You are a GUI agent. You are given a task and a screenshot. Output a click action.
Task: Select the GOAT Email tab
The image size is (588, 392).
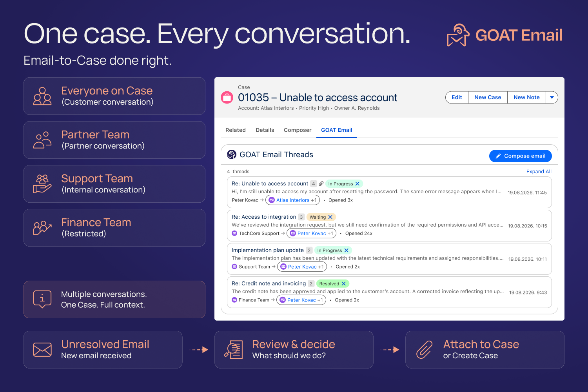337,130
